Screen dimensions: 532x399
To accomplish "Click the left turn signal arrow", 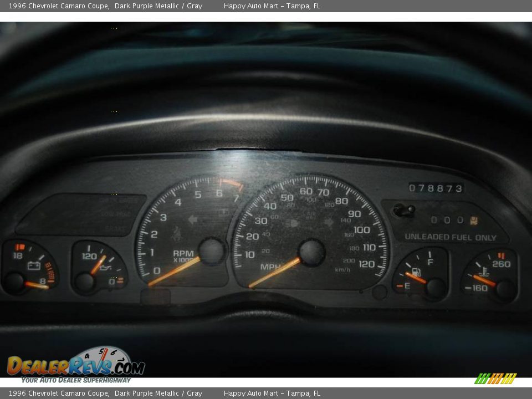I will 193,219.
